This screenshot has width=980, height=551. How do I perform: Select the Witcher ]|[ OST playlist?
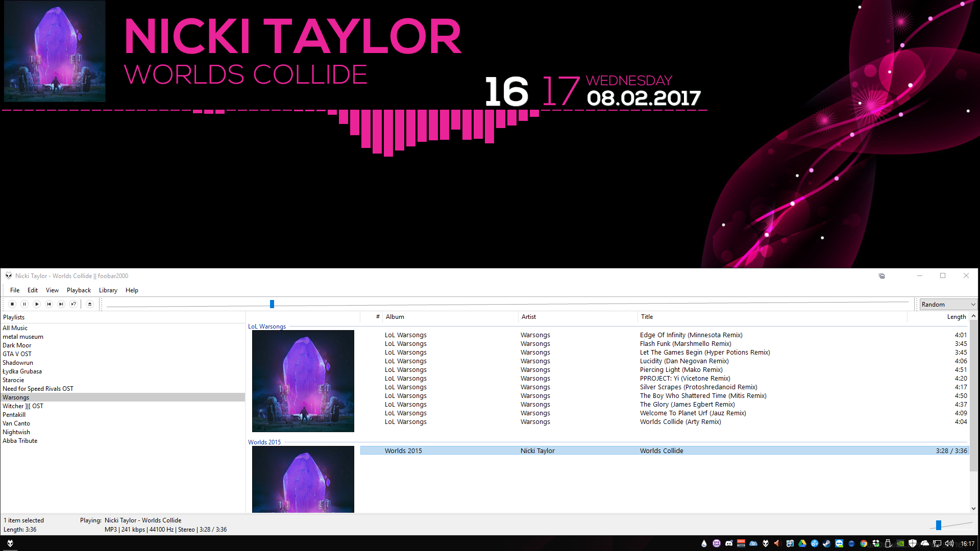click(x=23, y=406)
